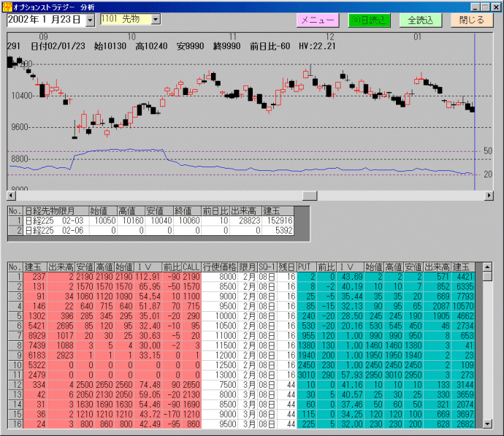Click the options table vertical scrollbar thumb
Viewport: 504px width, 436px height.
coord(487,278)
